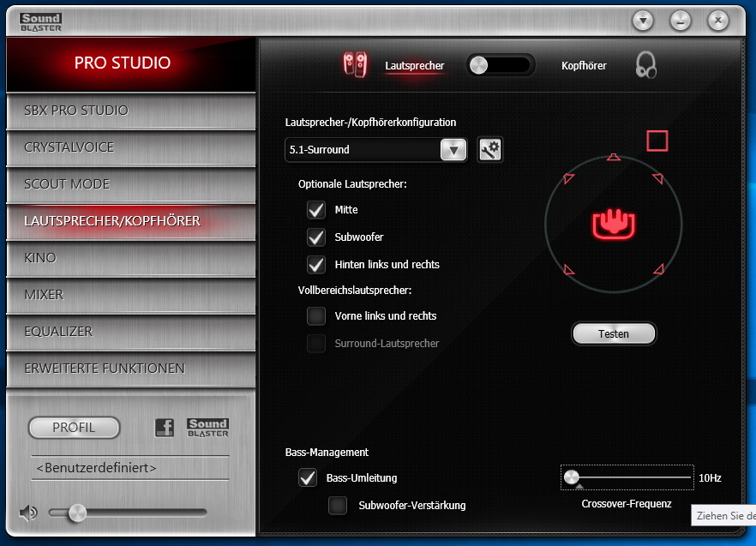The height and width of the screenshot is (546, 756).
Task: Click the Crossover-Frequenz label
Action: pos(627,504)
